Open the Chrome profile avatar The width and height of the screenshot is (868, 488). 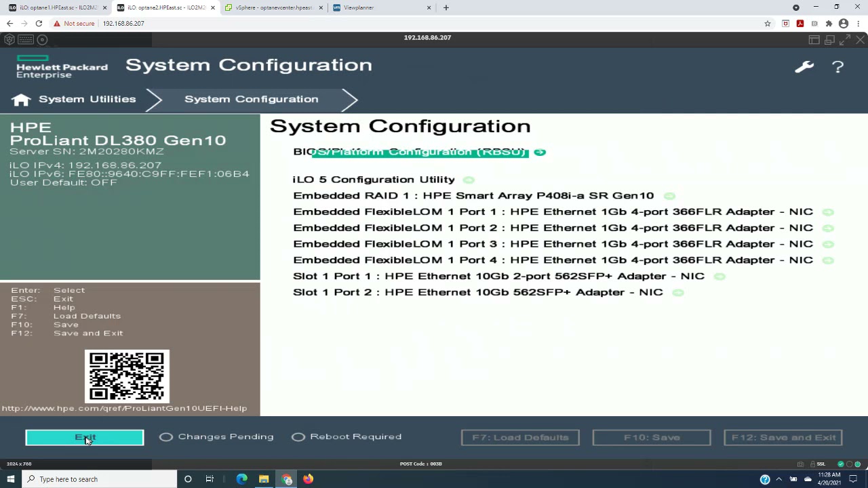coord(844,23)
